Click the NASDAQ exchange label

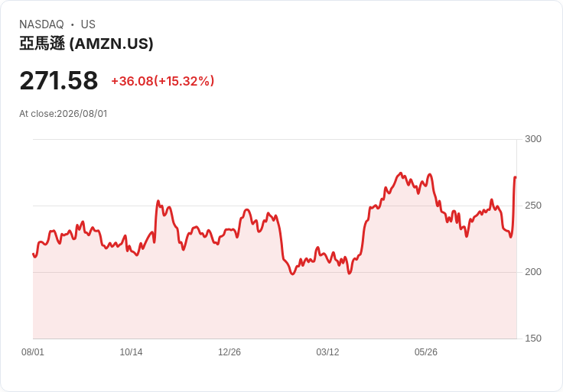[x=41, y=24]
